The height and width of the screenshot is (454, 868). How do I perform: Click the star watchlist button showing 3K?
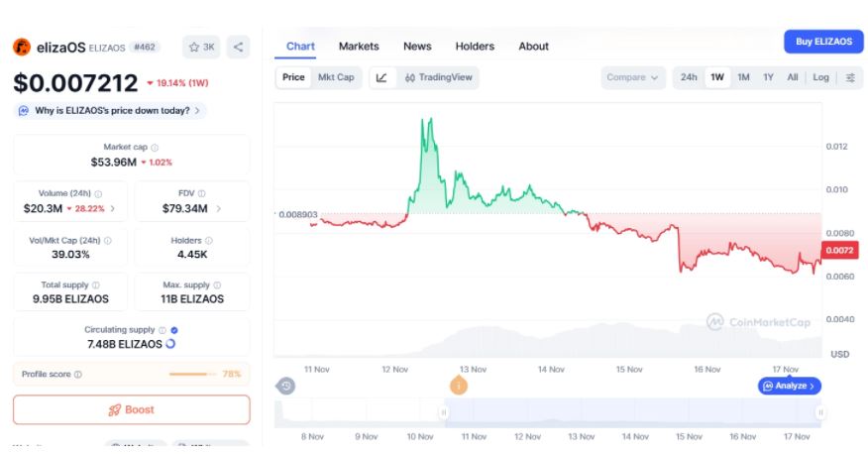coord(201,47)
